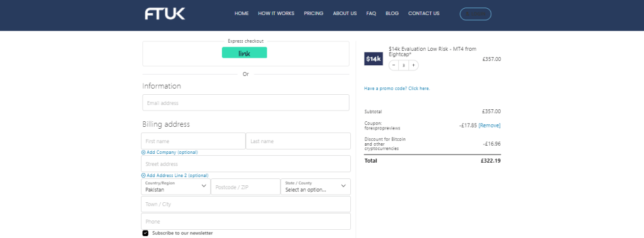
Task: Open the State / County dropdown
Action: point(316,187)
